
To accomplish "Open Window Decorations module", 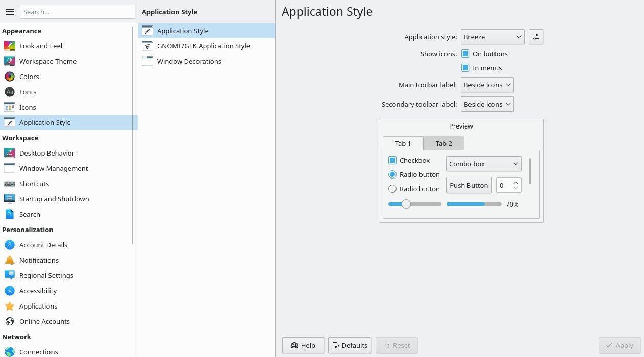I will point(207,61).
